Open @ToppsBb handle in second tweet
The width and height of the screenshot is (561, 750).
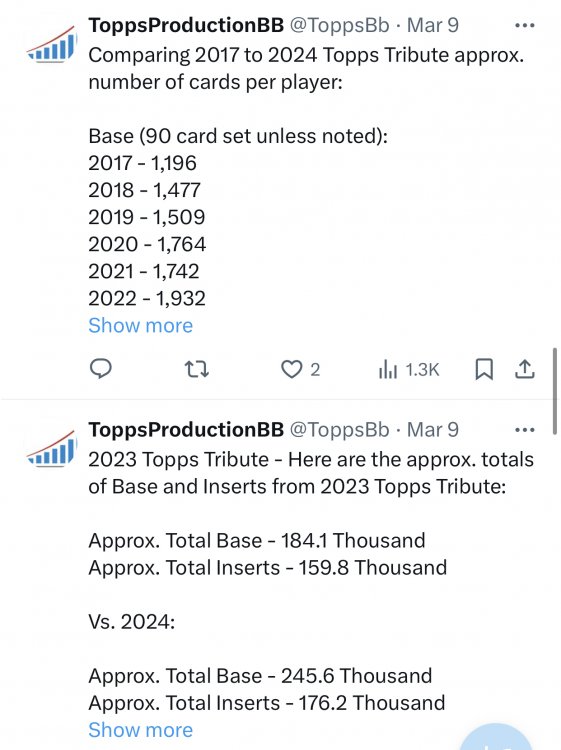click(x=340, y=430)
